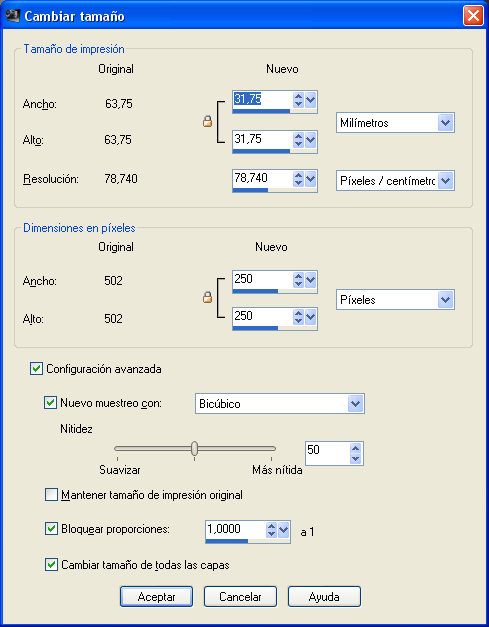Screen dimensions: 489x627
Task: Toggle Cambiar tamaño de todas las capas
Action: pos(51,565)
